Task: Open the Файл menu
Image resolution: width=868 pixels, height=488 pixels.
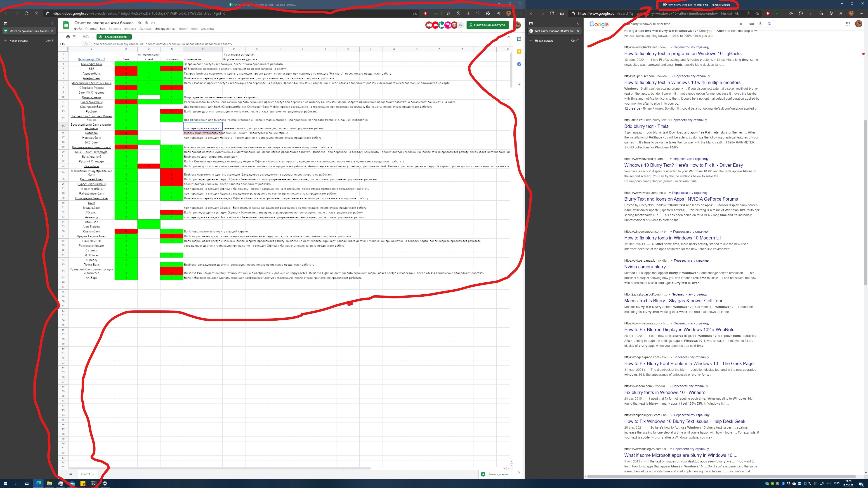Action: point(78,29)
